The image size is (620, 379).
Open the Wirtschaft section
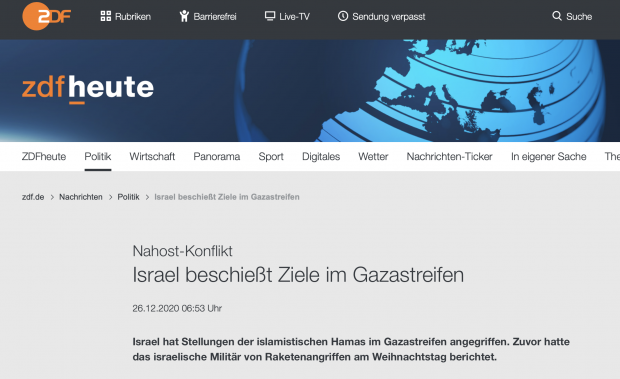[x=152, y=157]
